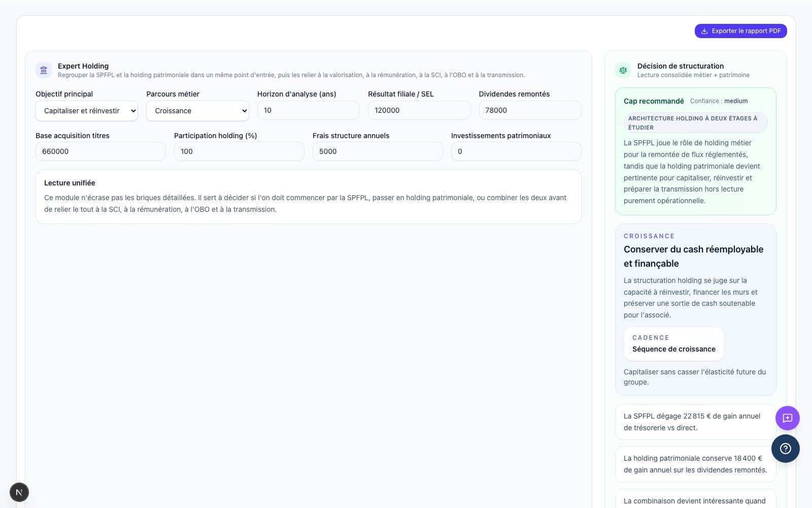Screen dimensions: 812x508
Task: Open the Objectif principal dropdown
Action: [86, 111]
